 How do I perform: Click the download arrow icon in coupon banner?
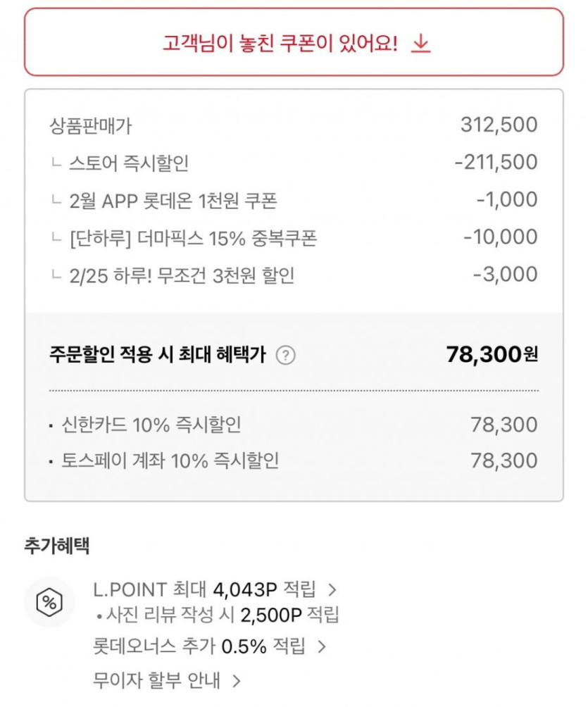coord(420,44)
